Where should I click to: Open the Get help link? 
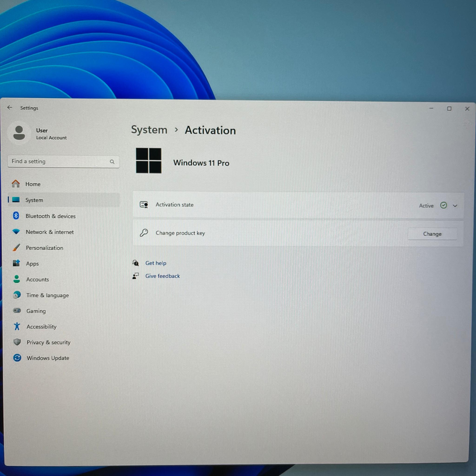pyautogui.click(x=156, y=263)
